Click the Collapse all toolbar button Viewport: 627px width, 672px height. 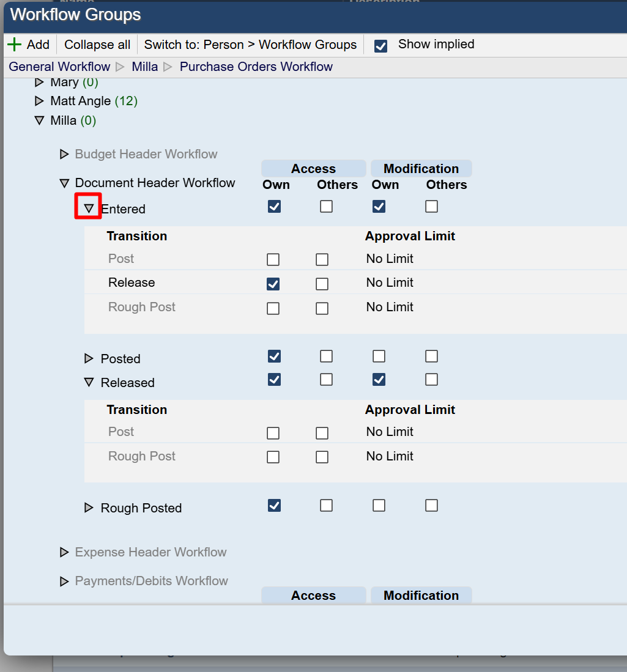(97, 45)
